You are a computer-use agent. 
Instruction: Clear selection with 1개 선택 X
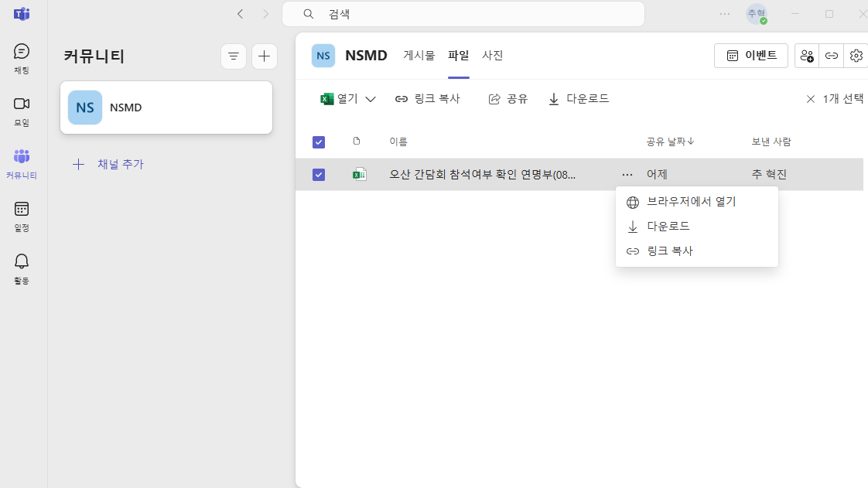point(811,99)
